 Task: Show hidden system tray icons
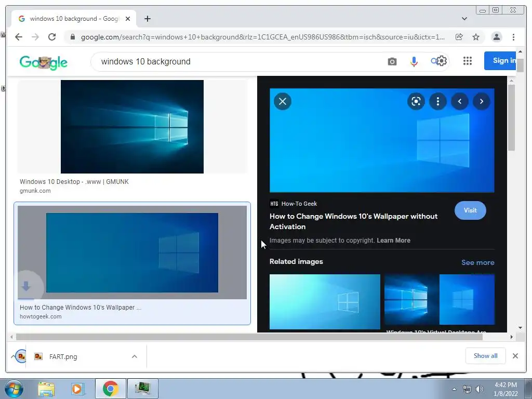coord(454,389)
